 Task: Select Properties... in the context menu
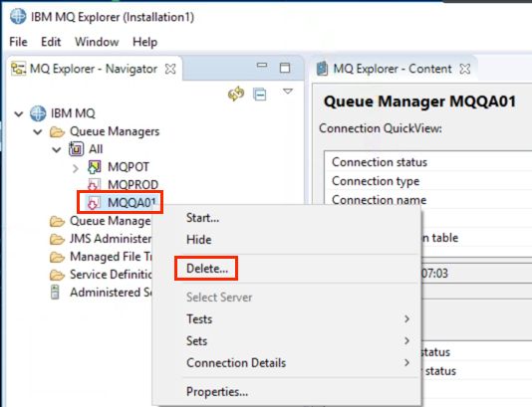[217, 392]
